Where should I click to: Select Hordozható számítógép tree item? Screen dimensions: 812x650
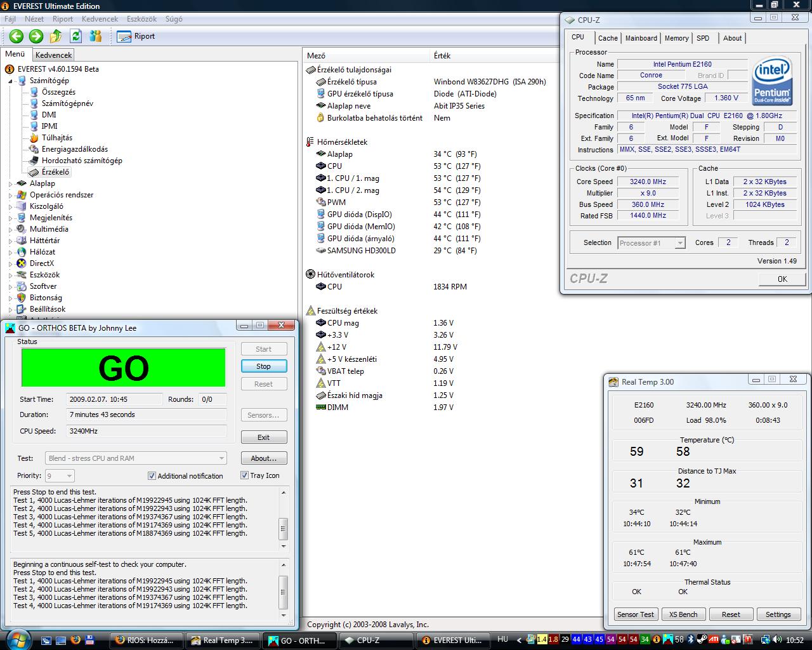82,161
